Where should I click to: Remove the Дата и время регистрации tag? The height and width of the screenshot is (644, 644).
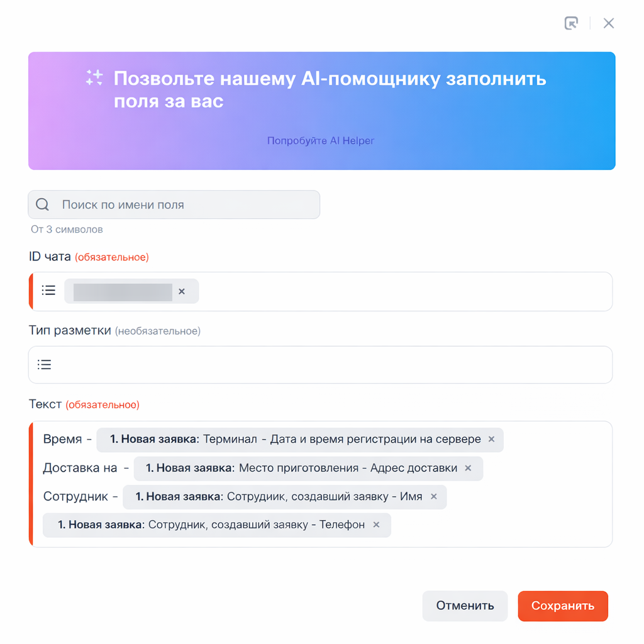pos(492,439)
